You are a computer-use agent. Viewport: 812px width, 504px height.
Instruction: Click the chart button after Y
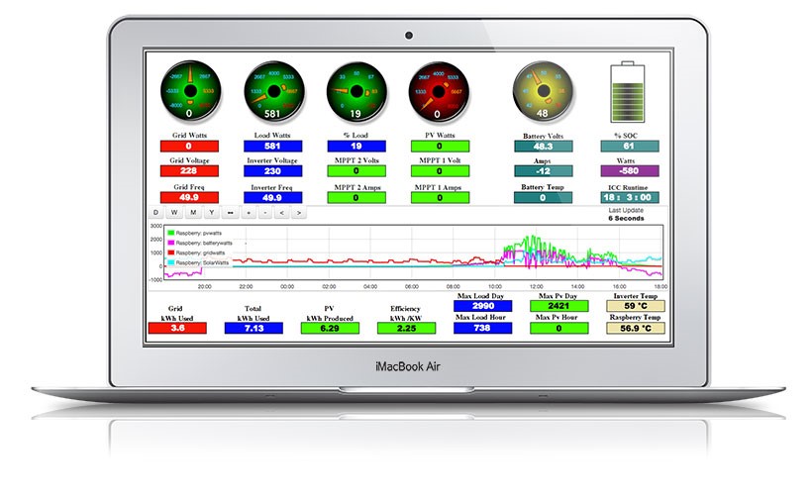[x=230, y=212]
